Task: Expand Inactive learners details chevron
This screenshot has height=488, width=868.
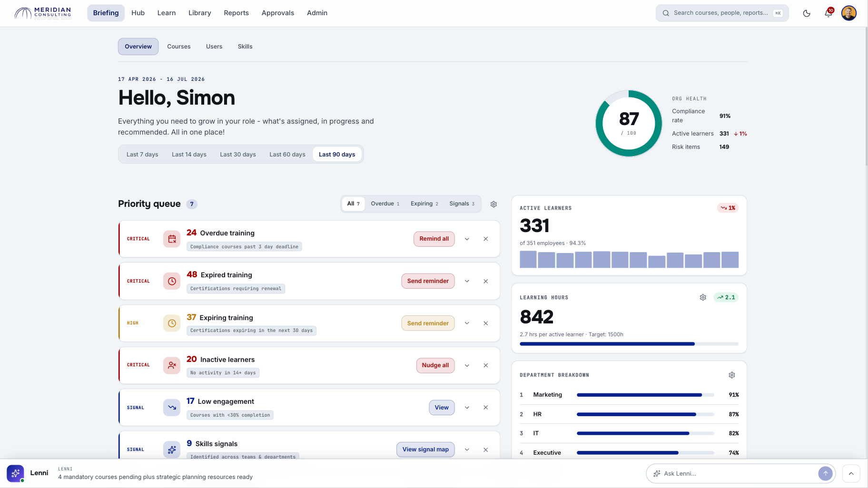Action: point(467,365)
